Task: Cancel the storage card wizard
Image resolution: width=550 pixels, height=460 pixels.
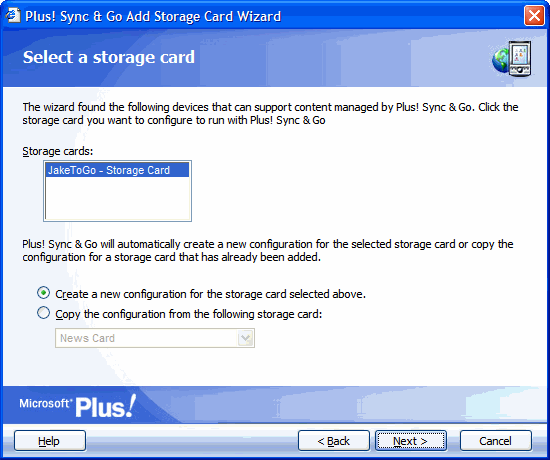Action: coord(496,441)
